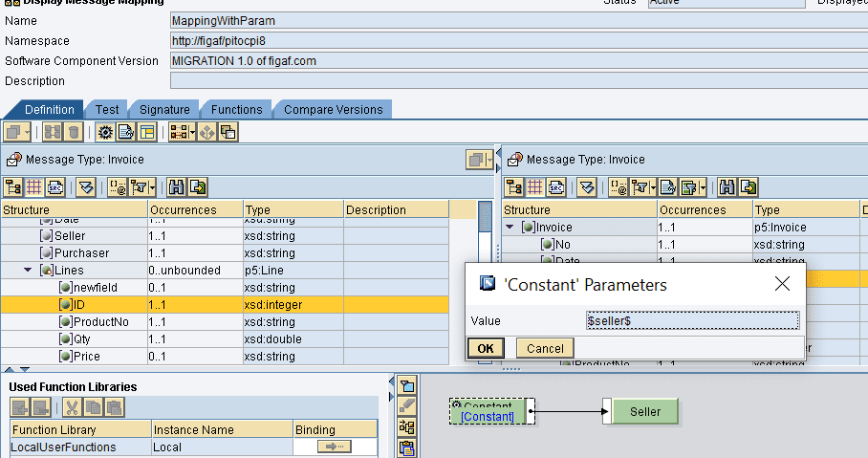Viewport: 868px width, 458px height.
Task: Click the export icon in source structure toolbar
Action: pyautogui.click(x=198, y=187)
